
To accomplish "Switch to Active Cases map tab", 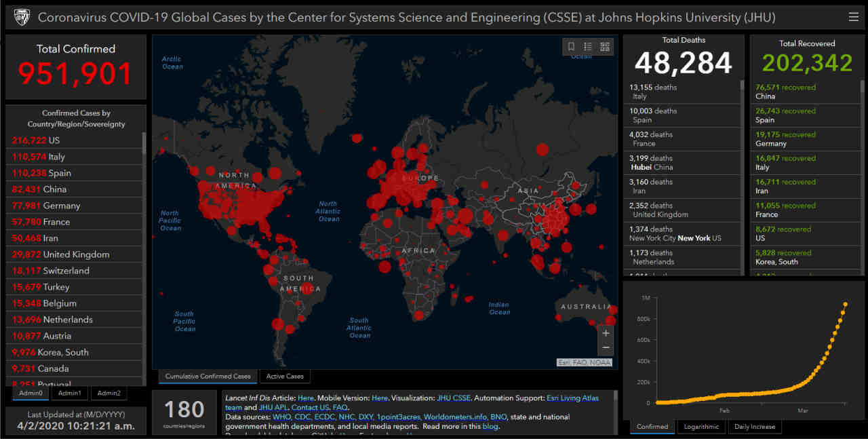I will tap(285, 376).
